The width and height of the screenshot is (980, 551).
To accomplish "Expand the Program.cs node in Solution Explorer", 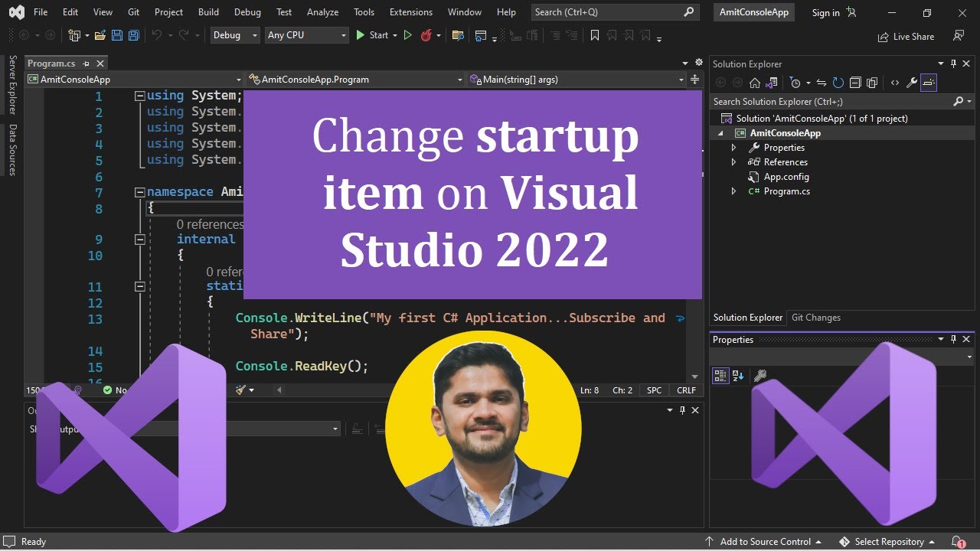I will pyautogui.click(x=733, y=191).
